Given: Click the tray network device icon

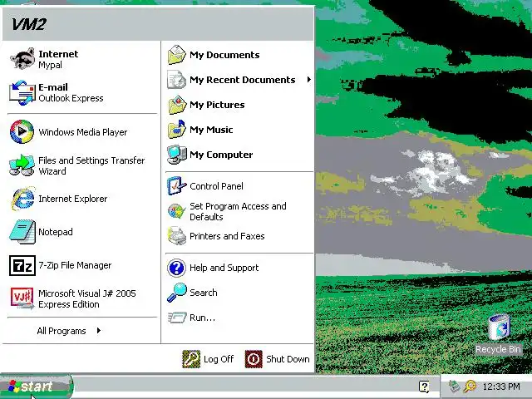Looking at the screenshot, I should (454, 386).
